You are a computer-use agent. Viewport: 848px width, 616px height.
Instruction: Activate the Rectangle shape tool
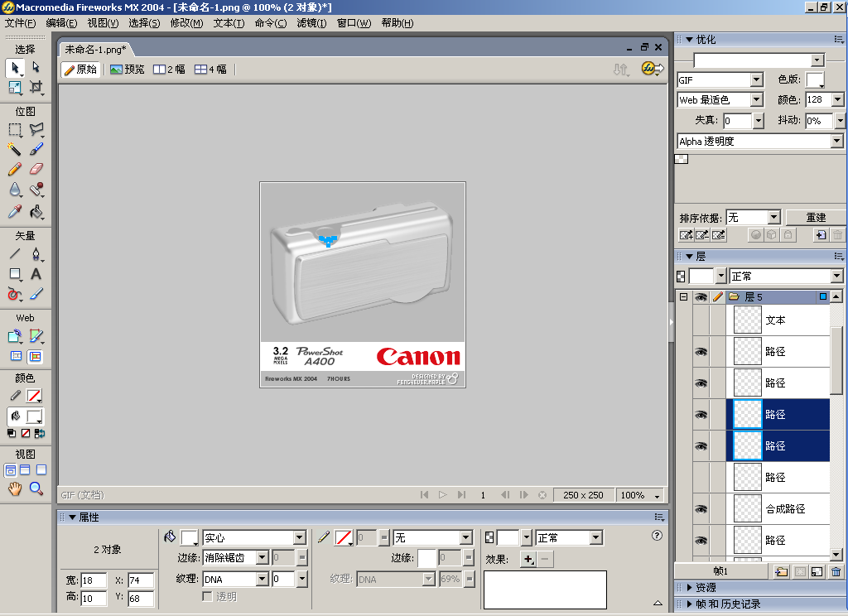click(15, 274)
